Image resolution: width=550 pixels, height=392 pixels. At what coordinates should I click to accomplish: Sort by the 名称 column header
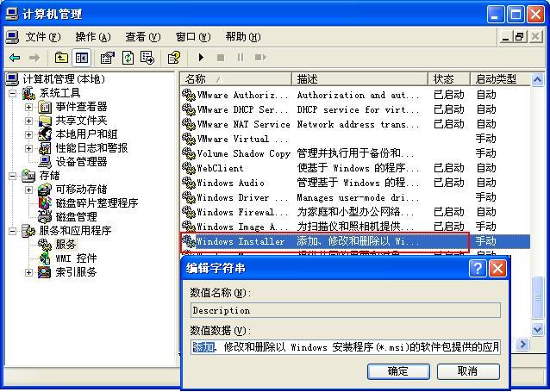tap(235, 79)
